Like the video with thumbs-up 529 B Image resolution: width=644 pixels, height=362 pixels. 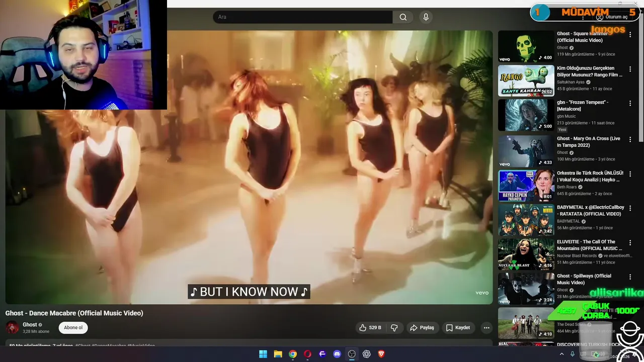pyautogui.click(x=370, y=328)
